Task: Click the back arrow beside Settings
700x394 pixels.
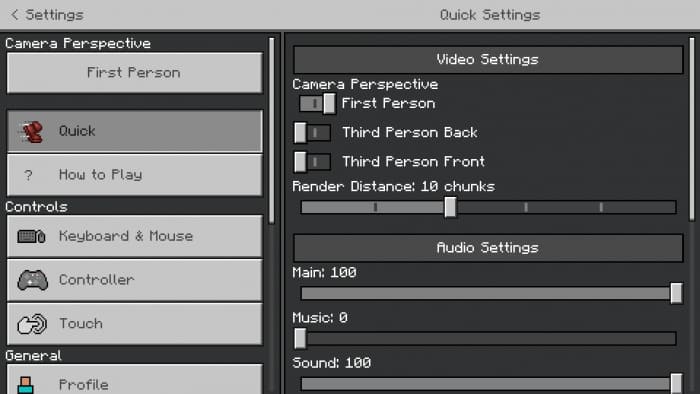Action: click(x=14, y=15)
